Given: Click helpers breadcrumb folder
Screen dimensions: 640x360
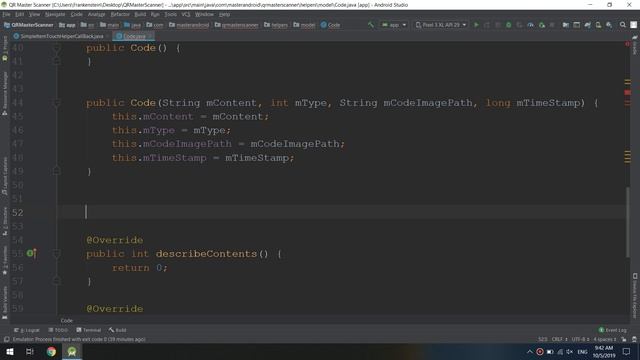Looking at the screenshot, I should coord(276,25).
